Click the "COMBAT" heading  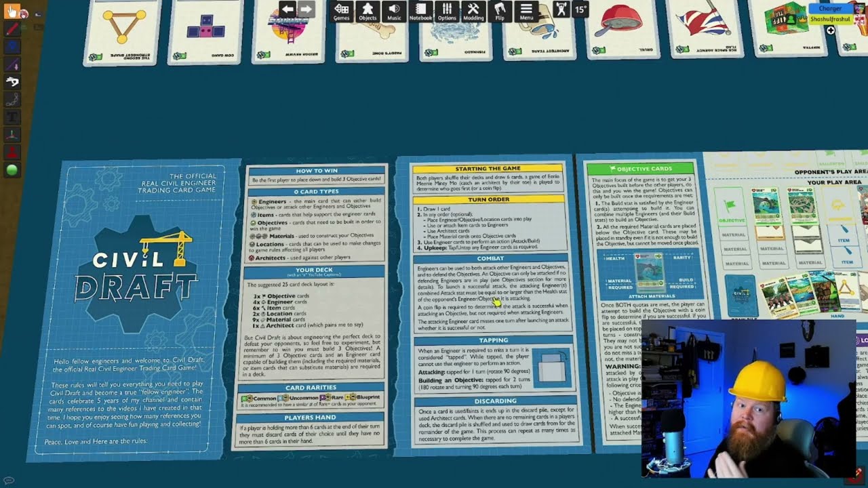(x=490, y=258)
